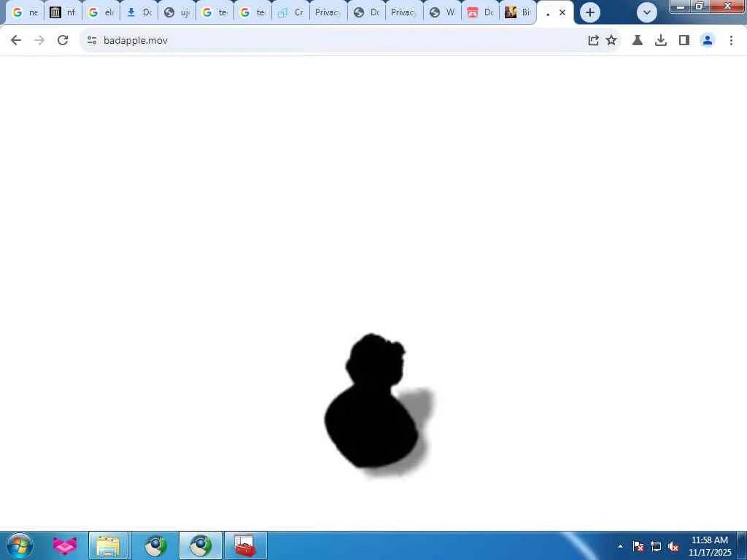Open the red toolbox taskbar app
Screen dimensions: 747x560
click(245, 545)
